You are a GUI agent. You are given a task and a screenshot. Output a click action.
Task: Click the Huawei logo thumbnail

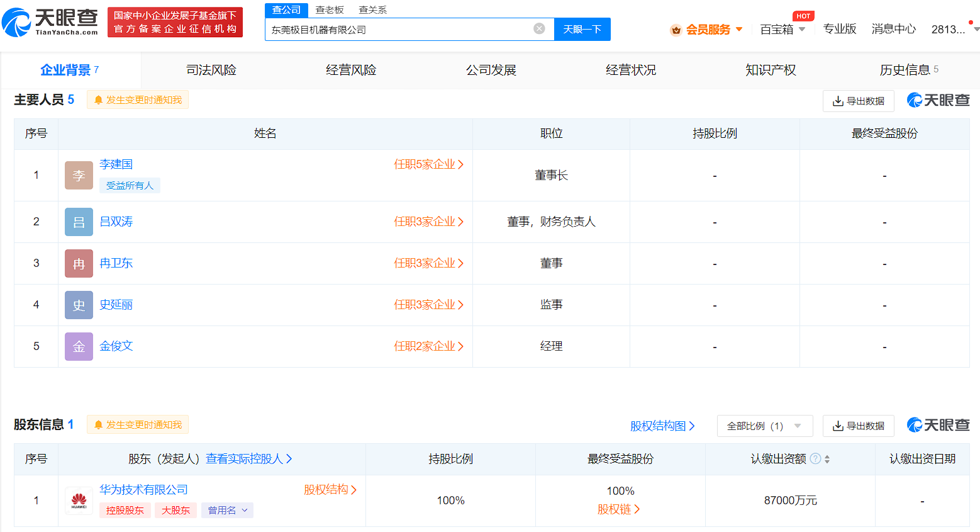[x=79, y=501]
